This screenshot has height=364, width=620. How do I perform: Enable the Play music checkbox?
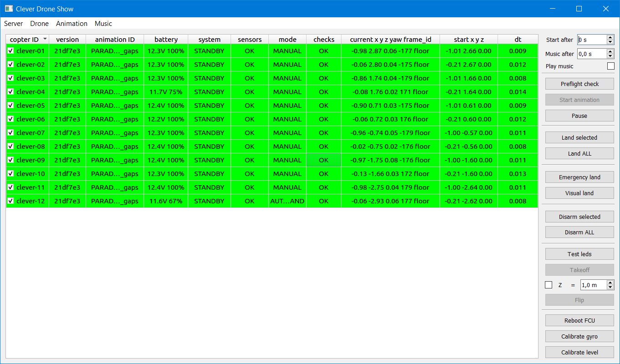pos(610,66)
